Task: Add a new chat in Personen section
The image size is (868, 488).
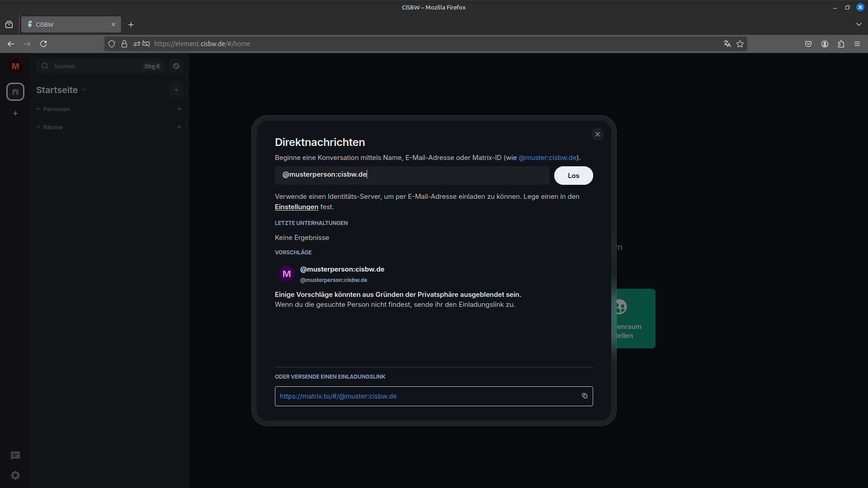Action: tap(179, 109)
